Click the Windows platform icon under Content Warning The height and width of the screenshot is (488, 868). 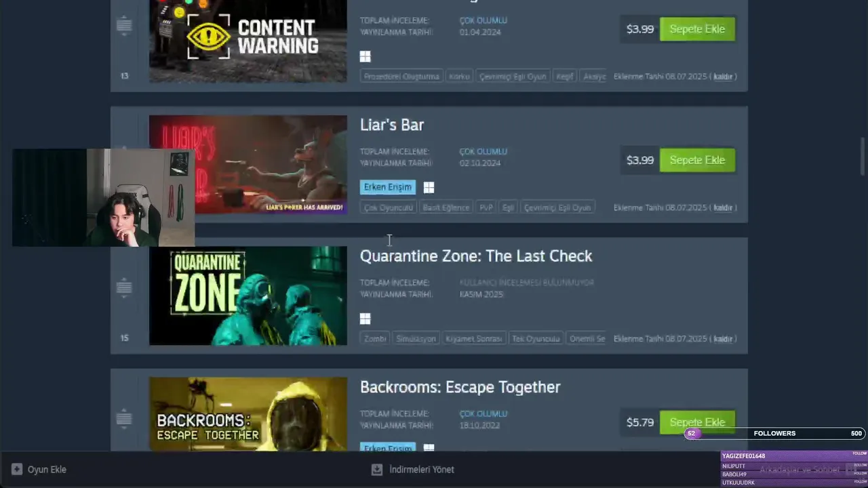point(365,56)
